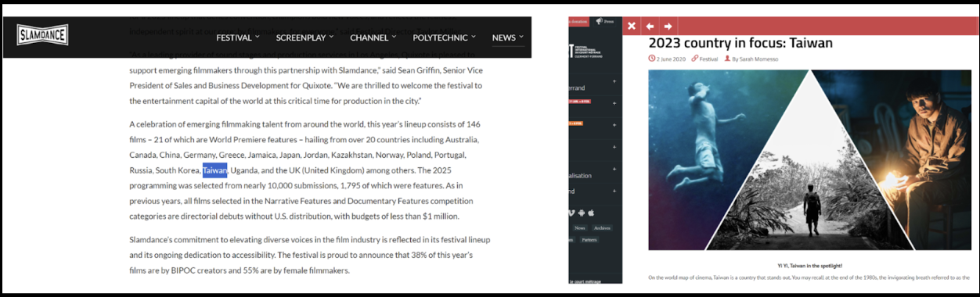
Task: Click author name By Sarah Momesso
Action: tap(755, 59)
